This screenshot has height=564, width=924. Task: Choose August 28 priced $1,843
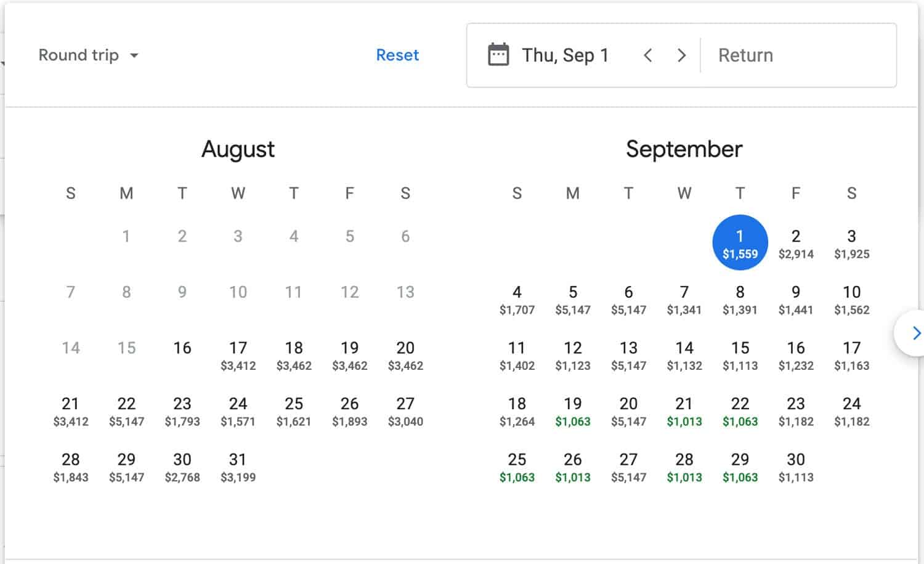point(71,467)
